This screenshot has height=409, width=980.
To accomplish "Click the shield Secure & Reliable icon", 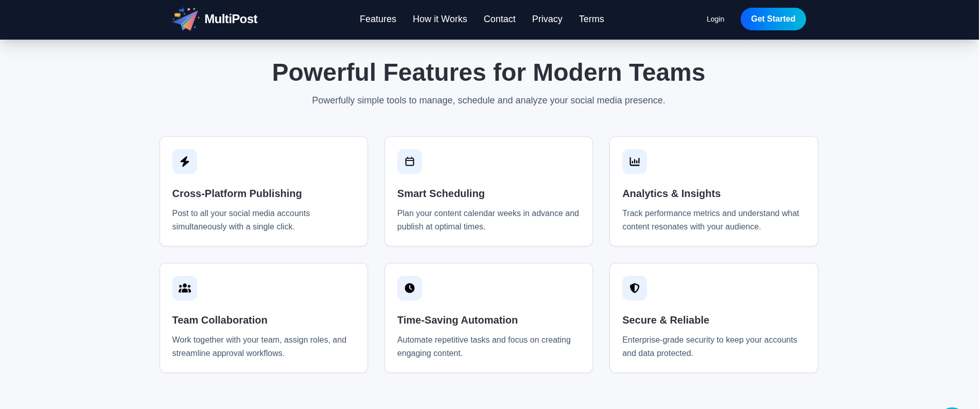I will click(635, 288).
